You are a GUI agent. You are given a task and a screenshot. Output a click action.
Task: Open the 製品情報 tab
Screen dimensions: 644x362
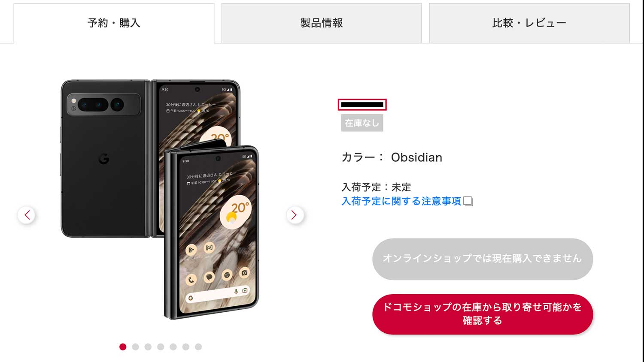click(x=322, y=23)
